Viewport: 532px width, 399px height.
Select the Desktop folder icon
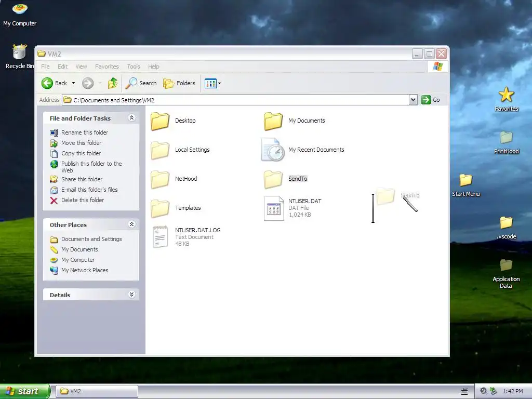(x=160, y=121)
